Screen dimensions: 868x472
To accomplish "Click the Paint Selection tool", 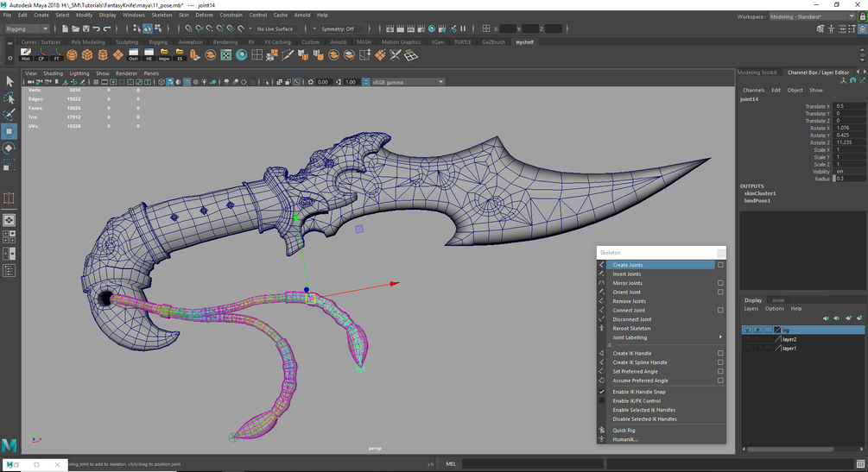I will (10, 114).
